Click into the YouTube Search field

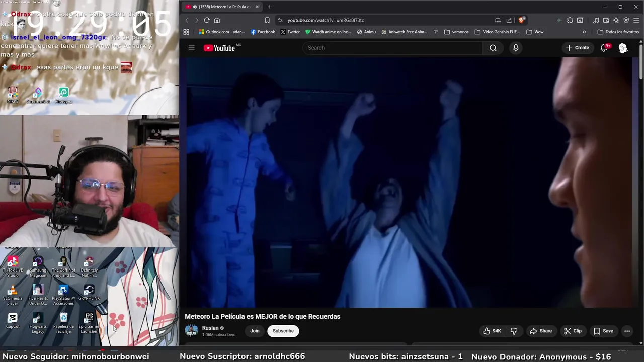(x=392, y=48)
